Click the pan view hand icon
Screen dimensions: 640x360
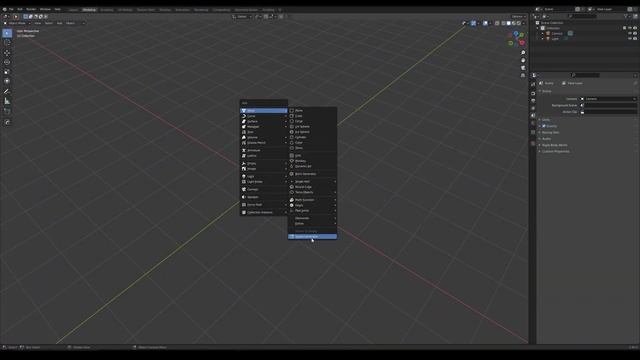point(523,60)
